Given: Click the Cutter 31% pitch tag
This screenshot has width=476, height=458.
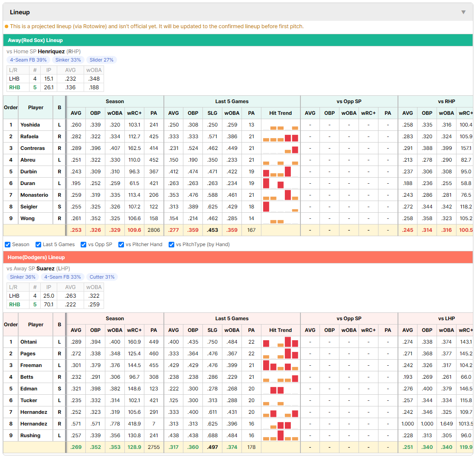Looking at the screenshot, I should 102,277.
